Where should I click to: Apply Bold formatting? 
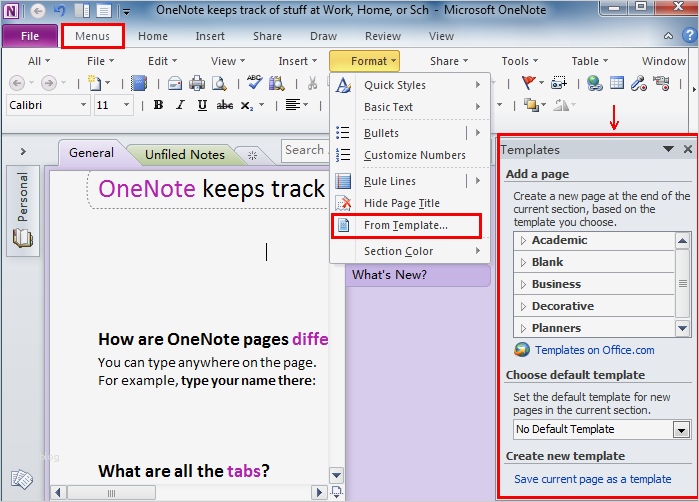coord(158,105)
